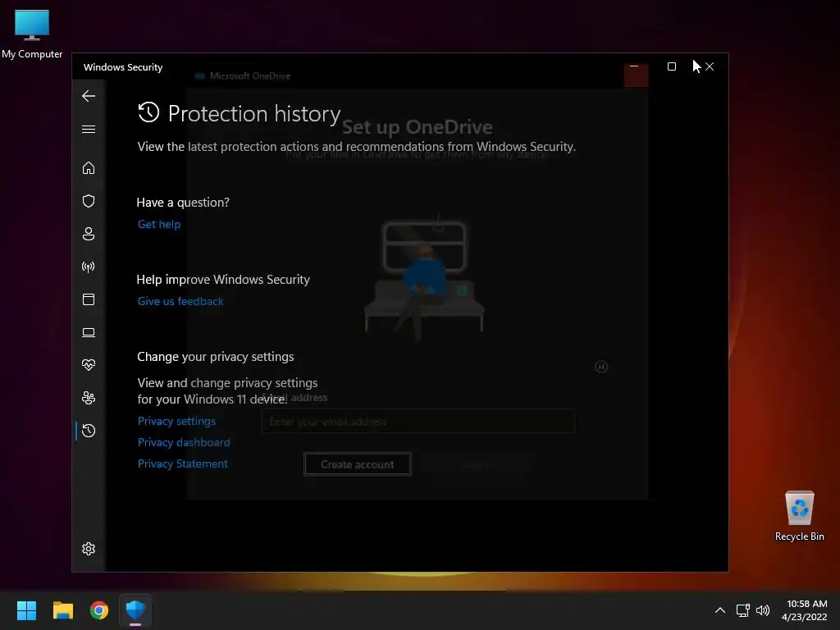840x630 pixels.
Task: Click Help improve Windows Security heading
Action: pyautogui.click(x=223, y=280)
